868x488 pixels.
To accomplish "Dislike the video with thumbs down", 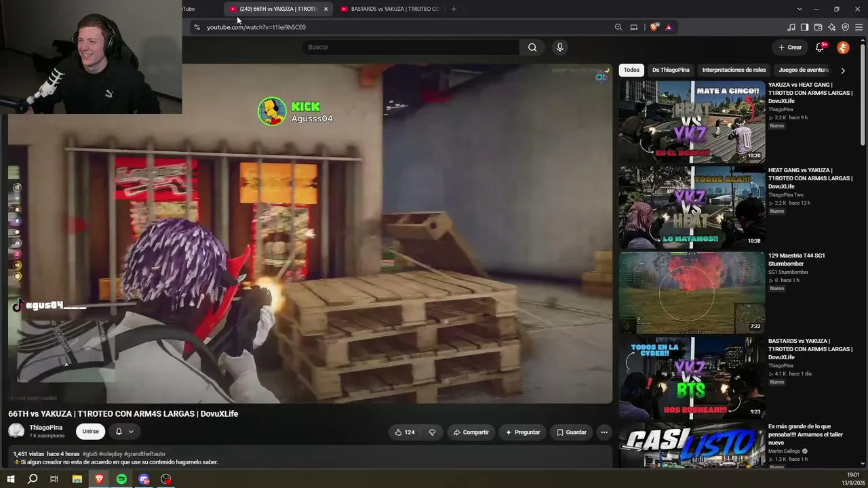I will click(x=432, y=432).
